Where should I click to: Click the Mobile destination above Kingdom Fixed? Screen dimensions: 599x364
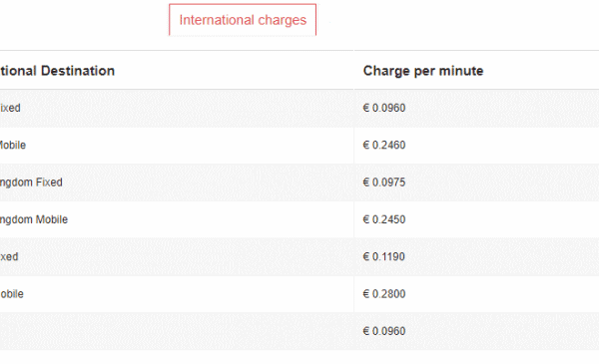click(177, 145)
